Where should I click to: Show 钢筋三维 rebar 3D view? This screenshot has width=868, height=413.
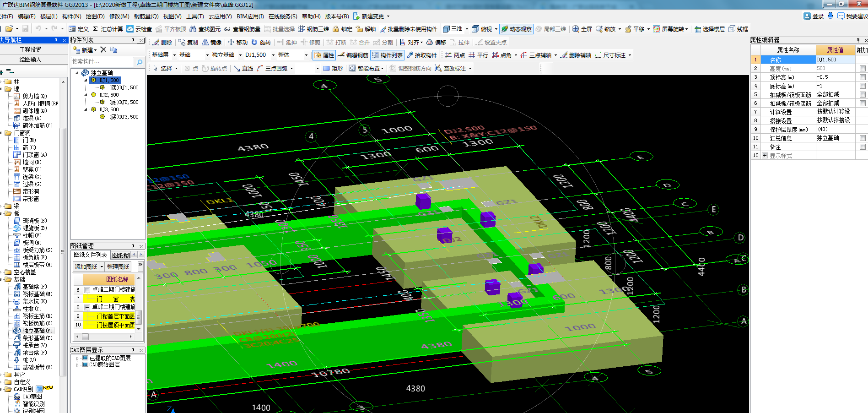[x=313, y=29]
